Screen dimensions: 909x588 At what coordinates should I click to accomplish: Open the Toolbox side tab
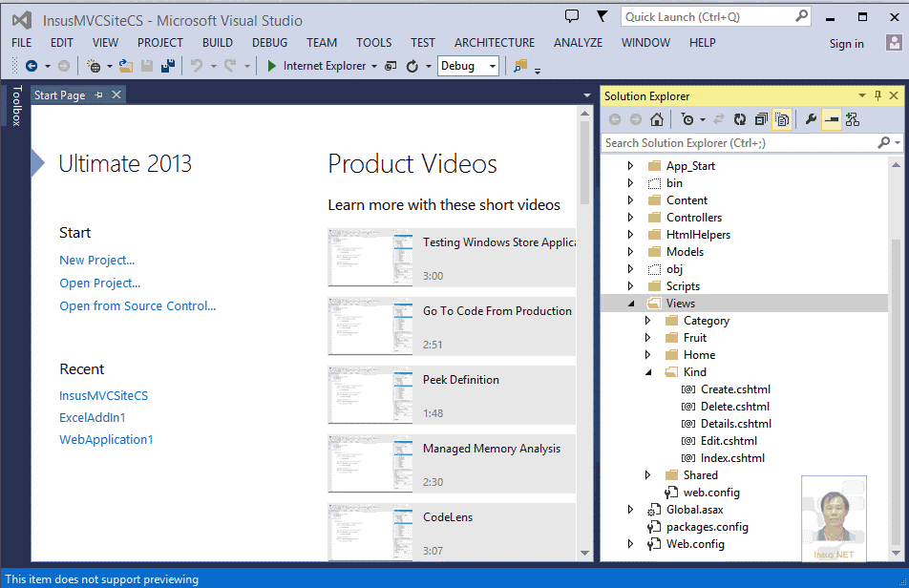click(x=16, y=105)
